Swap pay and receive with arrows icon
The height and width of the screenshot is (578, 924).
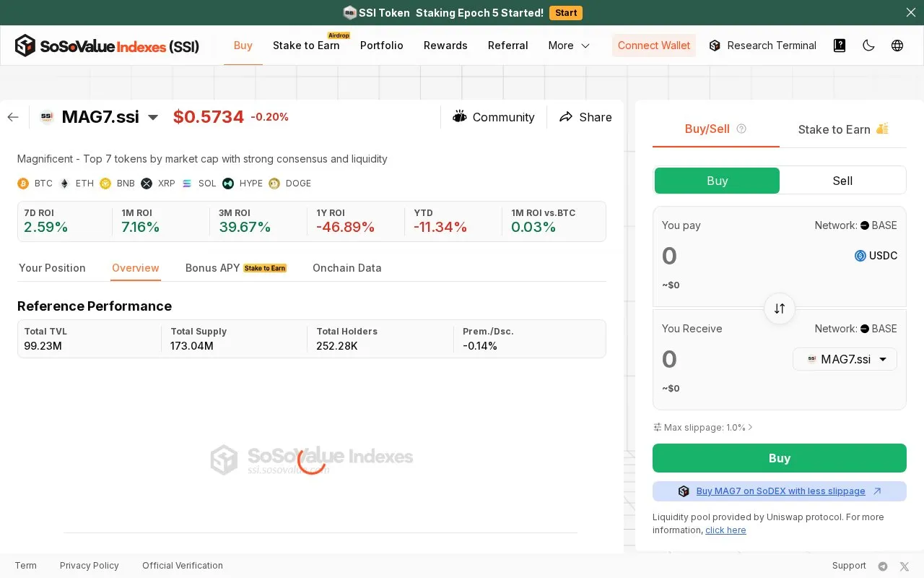pos(780,309)
